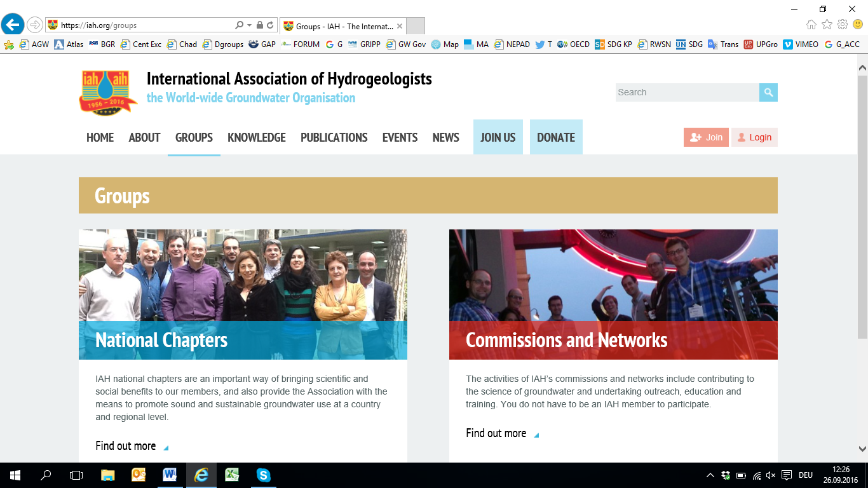Click the Login button

pos(754,137)
